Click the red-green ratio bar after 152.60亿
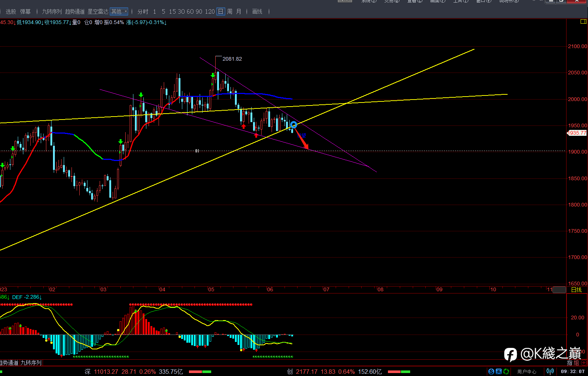588x376 pixels. (x=399, y=372)
